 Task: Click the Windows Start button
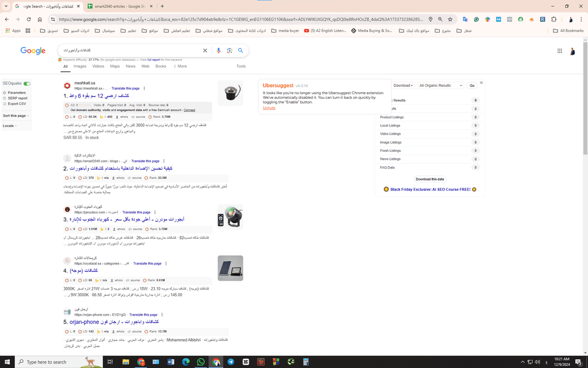7,362
